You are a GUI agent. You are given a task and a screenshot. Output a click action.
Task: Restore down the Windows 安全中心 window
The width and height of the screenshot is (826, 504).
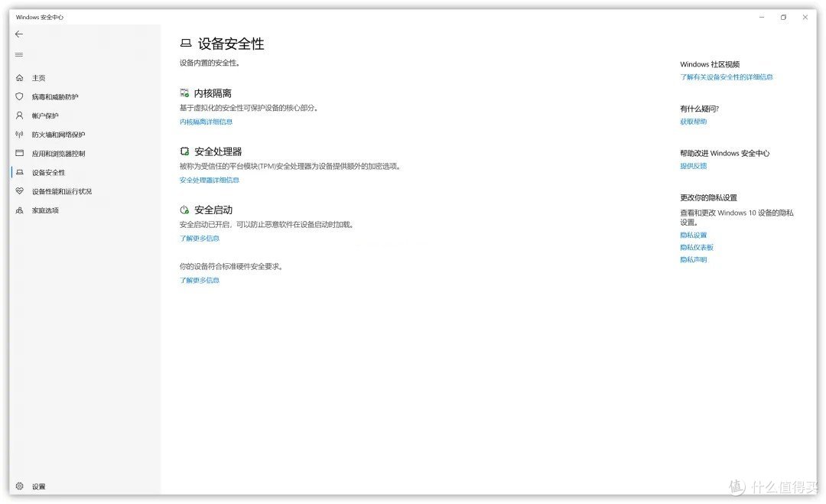pyautogui.click(x=783, y=18)
